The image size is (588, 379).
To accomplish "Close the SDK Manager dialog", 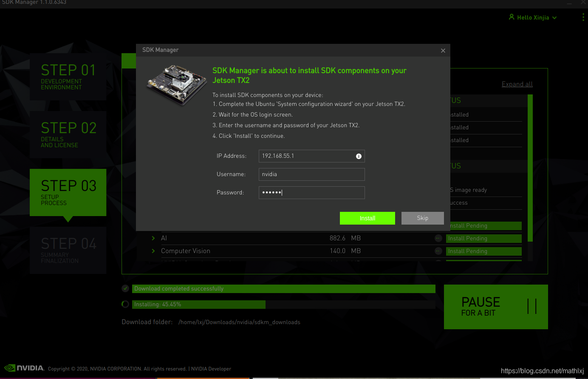I will [x=443, y=51].
